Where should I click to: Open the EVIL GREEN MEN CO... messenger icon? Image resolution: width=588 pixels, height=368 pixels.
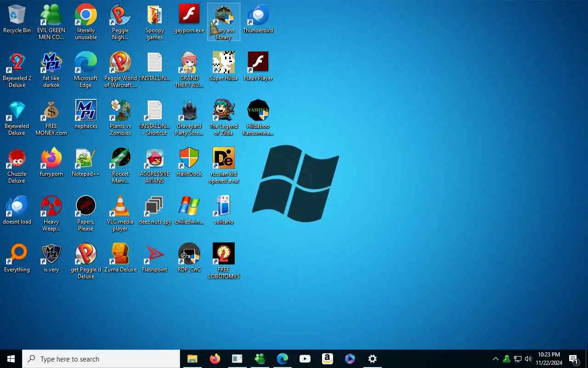(x=51, y=22)
